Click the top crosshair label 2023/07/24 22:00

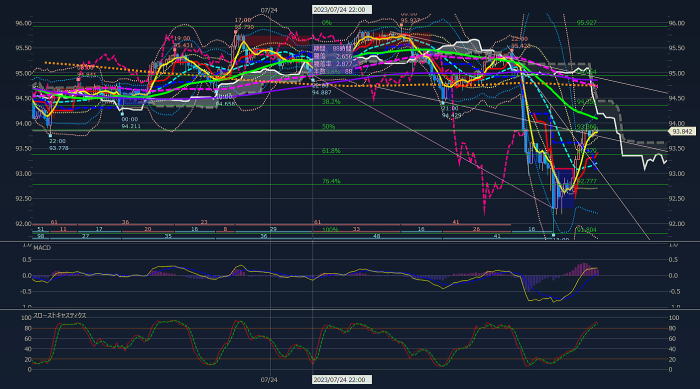[x=341, y=10]
